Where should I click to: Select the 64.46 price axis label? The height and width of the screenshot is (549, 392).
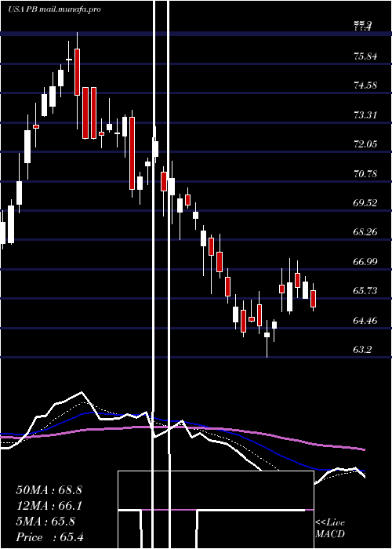(x=365, y=320)
